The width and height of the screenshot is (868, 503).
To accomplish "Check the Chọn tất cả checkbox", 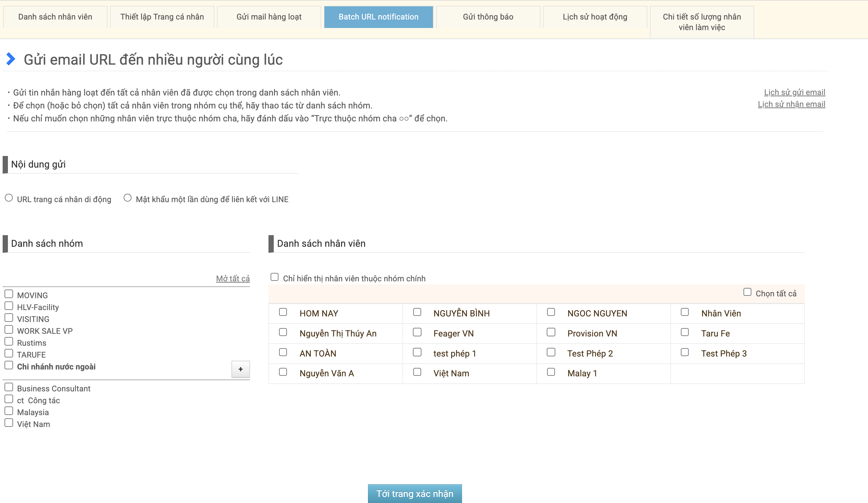I will point(747,292).
